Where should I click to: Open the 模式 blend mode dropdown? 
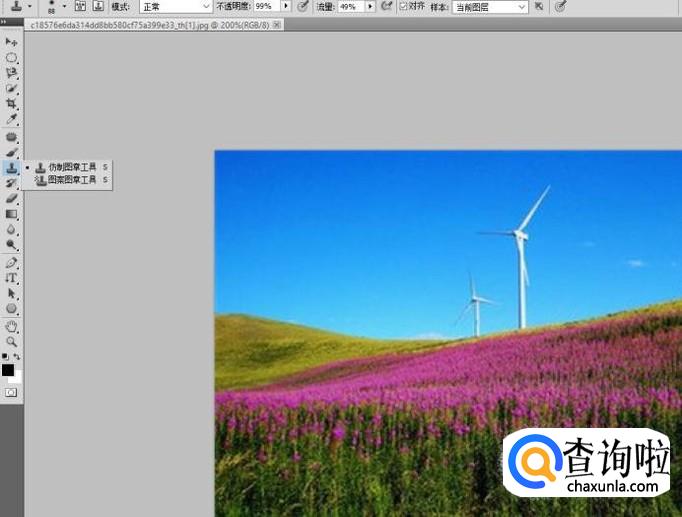point(174,6)
